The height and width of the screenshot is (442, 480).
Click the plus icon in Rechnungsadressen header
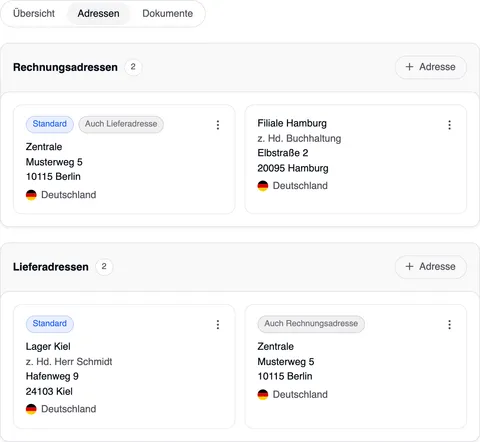(409, 67)
